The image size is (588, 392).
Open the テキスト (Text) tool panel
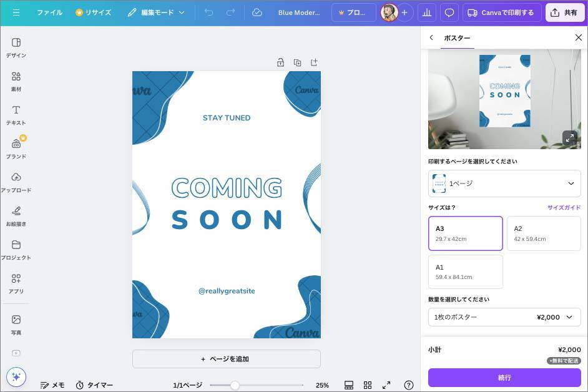tap(16, 114)
